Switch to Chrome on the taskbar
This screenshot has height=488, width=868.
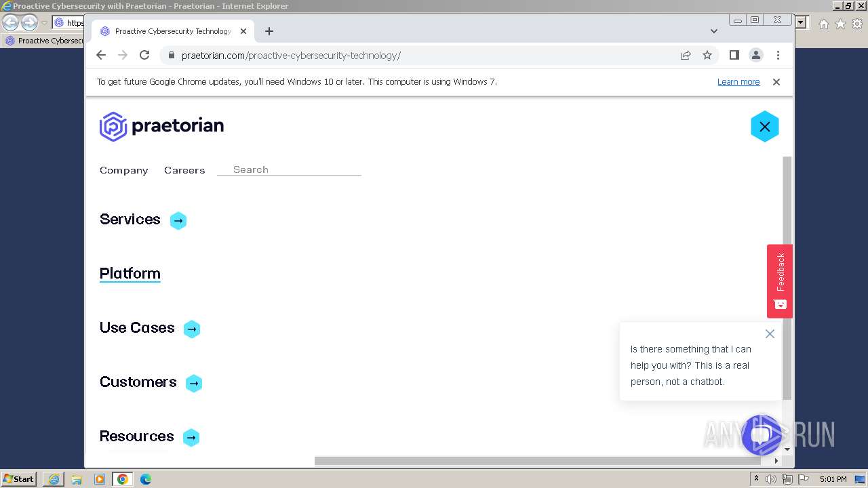(123, 479)
